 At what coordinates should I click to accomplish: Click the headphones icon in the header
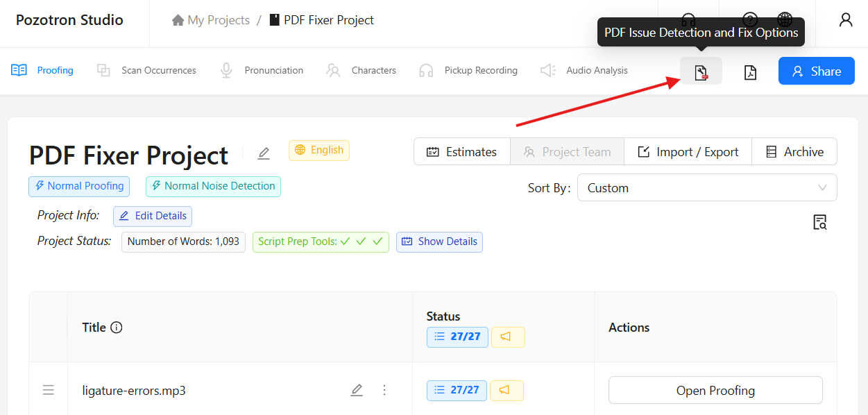pos(688,20)
